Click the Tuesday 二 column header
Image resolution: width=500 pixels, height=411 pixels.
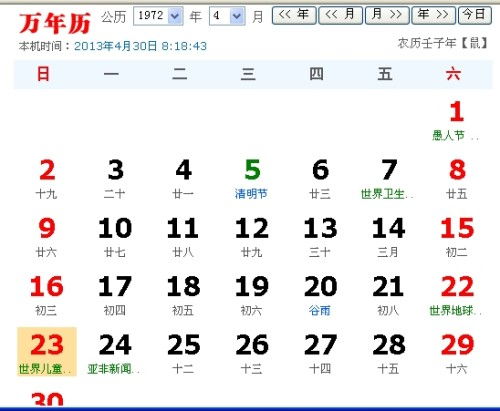[180, 74]
